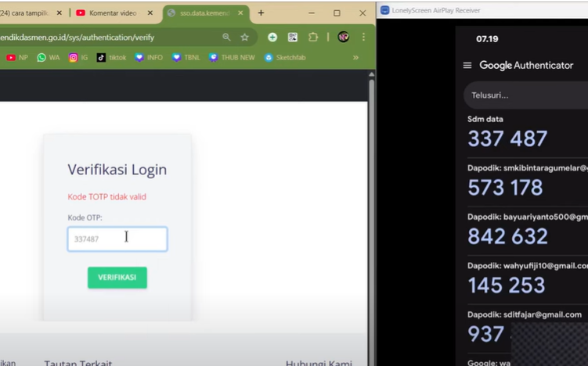The image size is (588, 366).
Task: Open the Chrome profile avatar
Action: (x=344, y=37)
